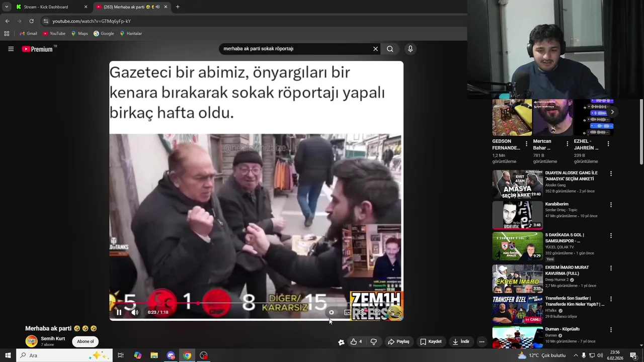Open options for EKREM İMARO MURAT KAVURMA
This screenshot has height=362, width=644.
pos(611,268)
